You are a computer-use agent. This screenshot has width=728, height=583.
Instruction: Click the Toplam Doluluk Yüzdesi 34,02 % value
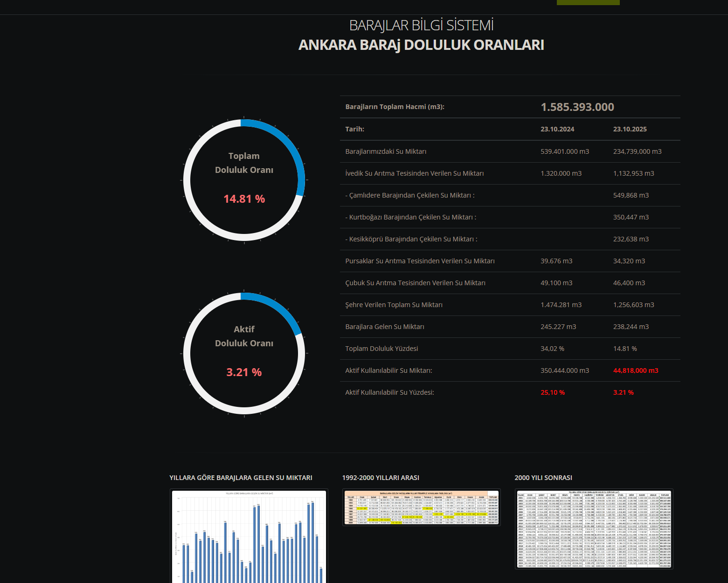(552, 349)
